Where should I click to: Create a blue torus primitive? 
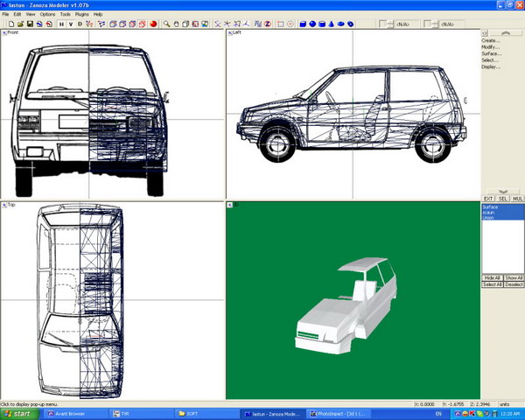[351, 24]
